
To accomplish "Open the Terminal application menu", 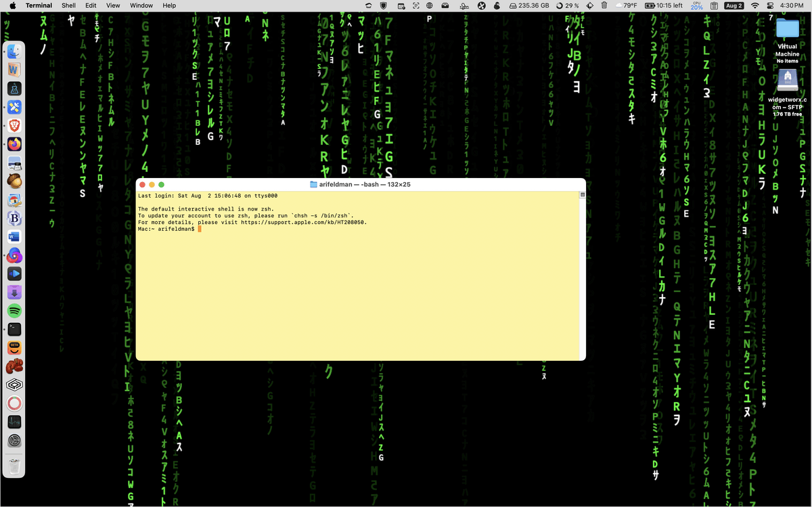I will 39,5.
